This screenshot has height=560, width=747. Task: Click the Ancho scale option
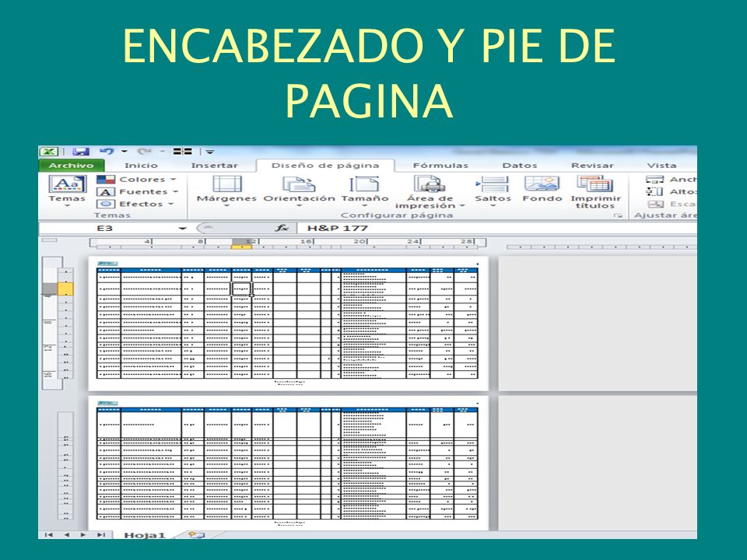coord(671,180)
